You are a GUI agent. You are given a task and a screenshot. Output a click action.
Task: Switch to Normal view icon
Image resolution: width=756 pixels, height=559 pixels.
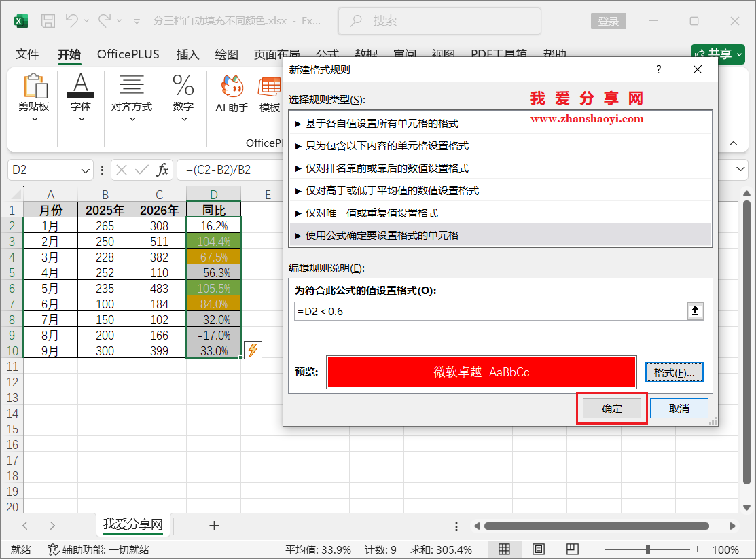[x=504, y=549]
